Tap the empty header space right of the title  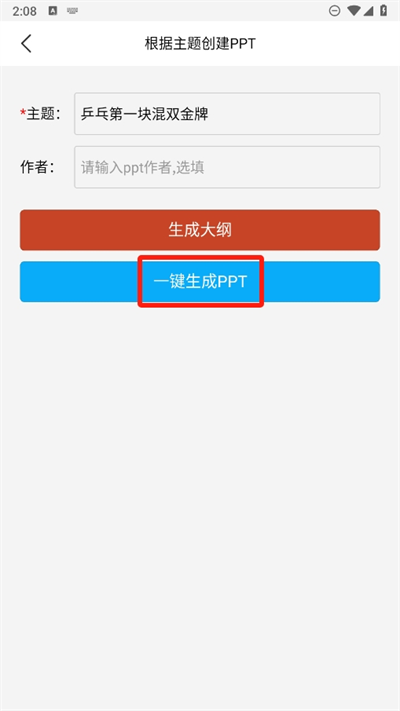327,44
